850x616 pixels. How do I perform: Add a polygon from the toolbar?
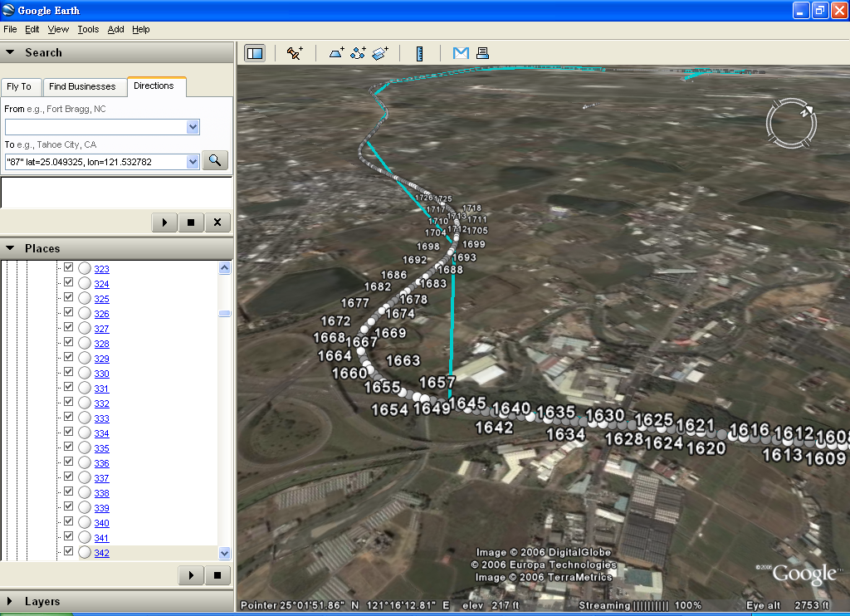point(337,53)
